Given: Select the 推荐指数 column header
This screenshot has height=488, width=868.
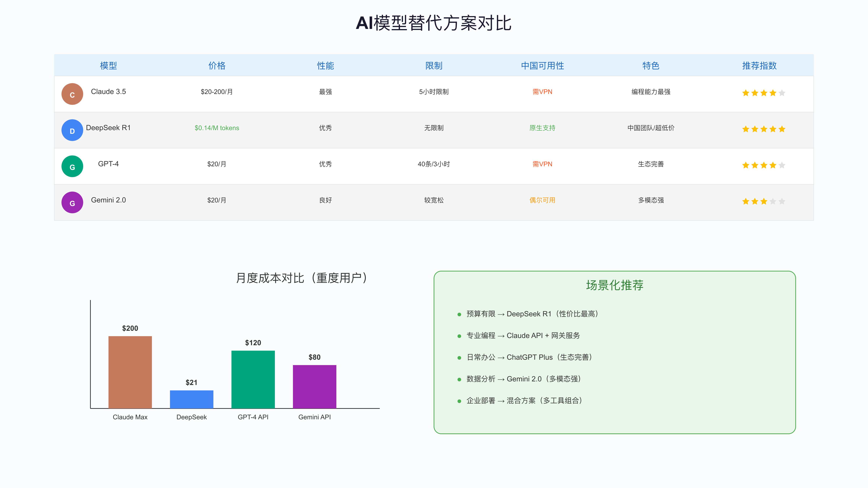Looking at the screenshot, I should [x=759, y=66].
